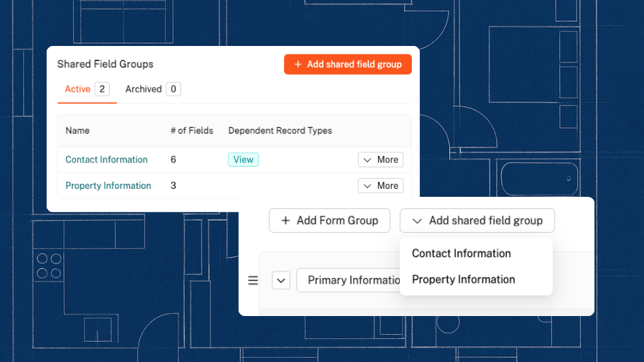Toggle the white Add shared field group dropdown

477,221
